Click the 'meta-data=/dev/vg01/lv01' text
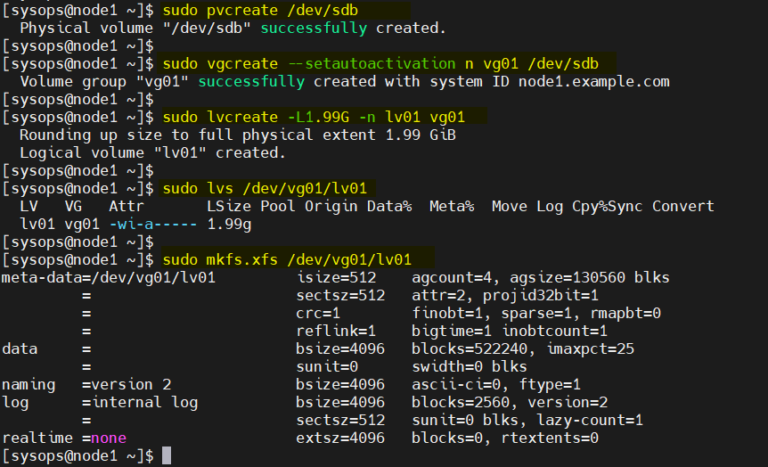768x467 pixels. click(108, 278)
